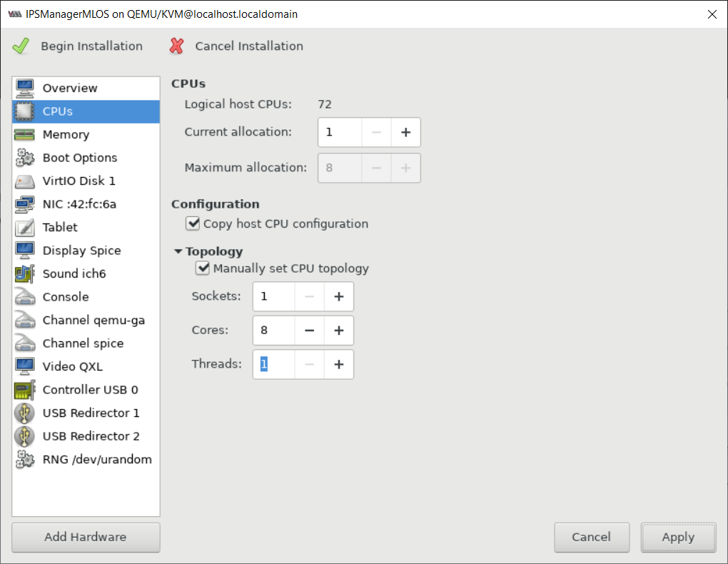Viewport: 728px width, 564px height.
Task: Click the RNG /dev/urandom gear icon
Action: (x=24, y=460)
